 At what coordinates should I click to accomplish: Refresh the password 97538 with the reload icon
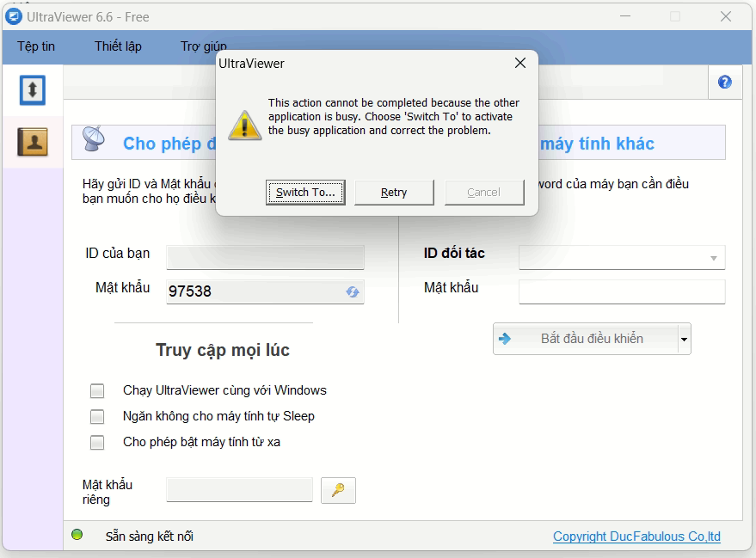coord(353,291)
